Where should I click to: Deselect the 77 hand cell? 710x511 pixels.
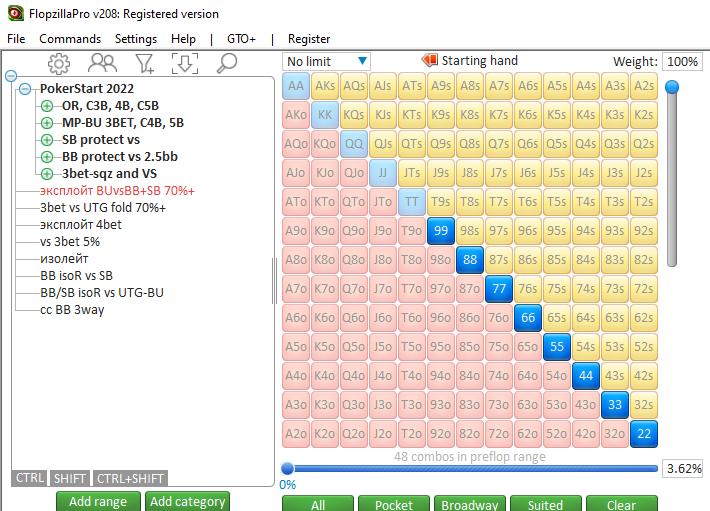pyautogui.click(x=499, y=289)
